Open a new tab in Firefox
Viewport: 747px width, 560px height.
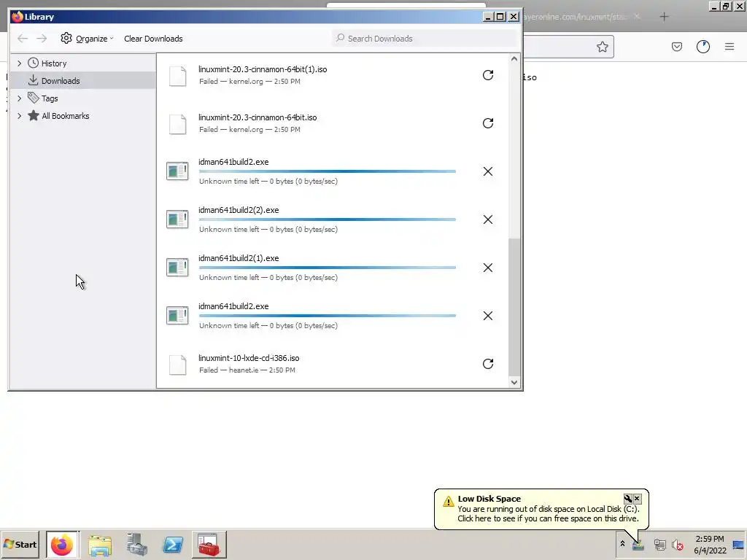664,17
